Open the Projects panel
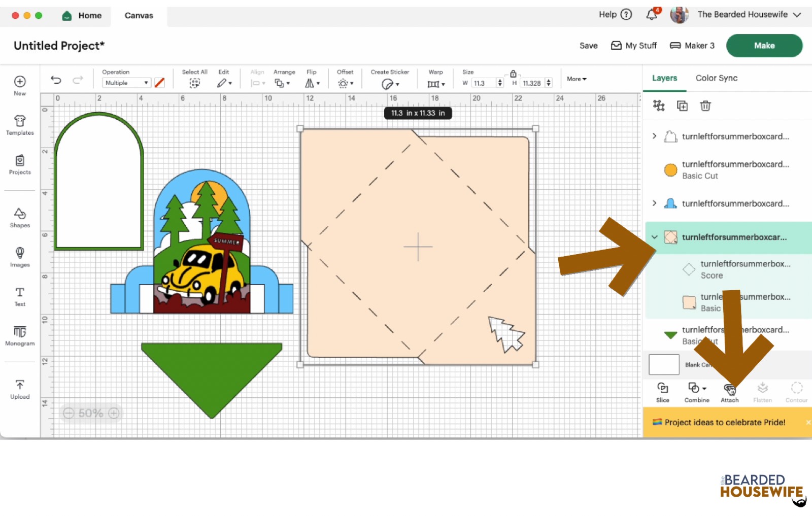 [20, 164]
